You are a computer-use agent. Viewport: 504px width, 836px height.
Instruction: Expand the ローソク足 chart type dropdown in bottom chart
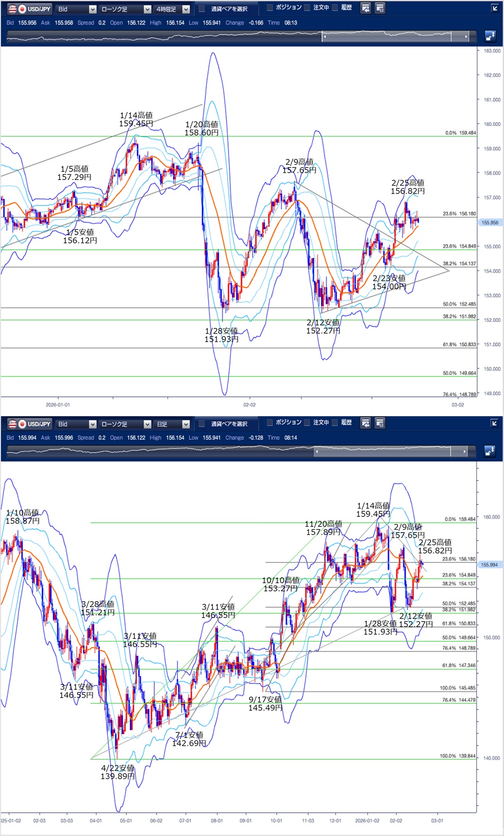coord(125,424)
